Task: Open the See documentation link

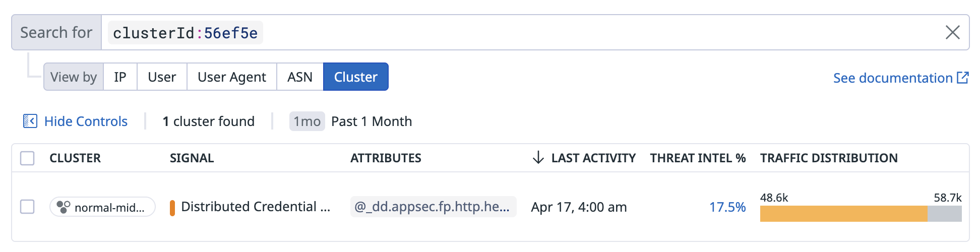Action: coord(892,78)
